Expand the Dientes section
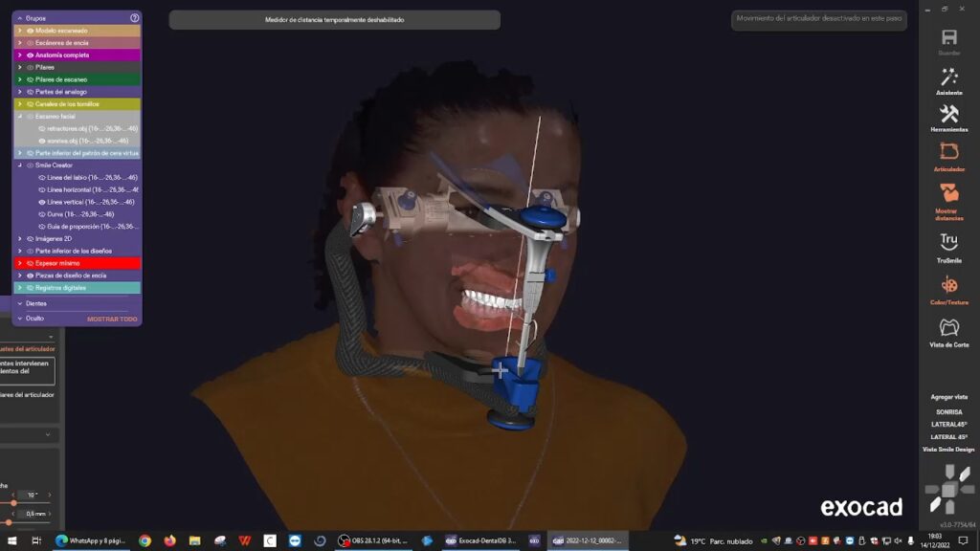 point(19,303)
